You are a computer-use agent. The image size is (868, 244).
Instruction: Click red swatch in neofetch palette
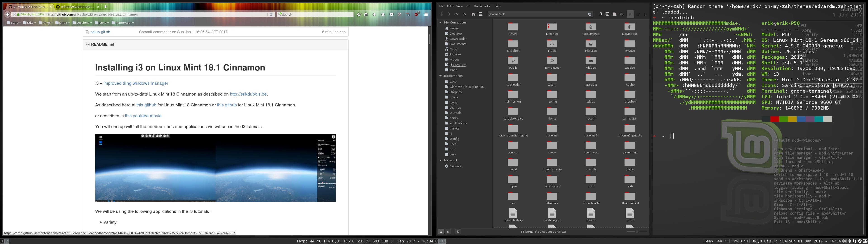coord(774,119)
